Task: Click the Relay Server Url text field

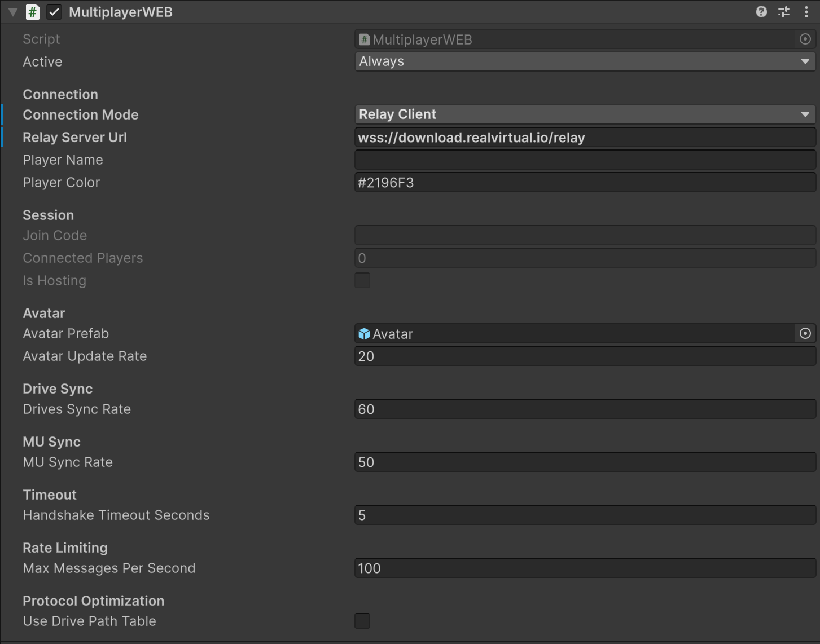Action: click(585, 138)
